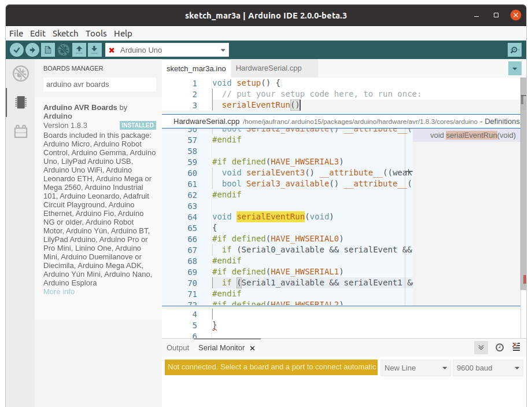The width and height of the screenshot is (532, 407).
Task: Click the Save sketch down-arrow icon
Action: point(94,50)
